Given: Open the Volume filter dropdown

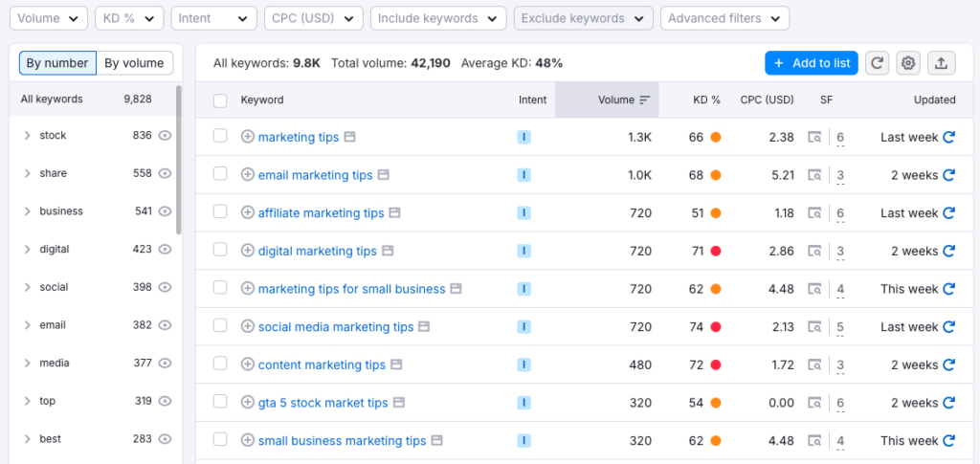Looking at the screenshot, I should click(48, 18).
